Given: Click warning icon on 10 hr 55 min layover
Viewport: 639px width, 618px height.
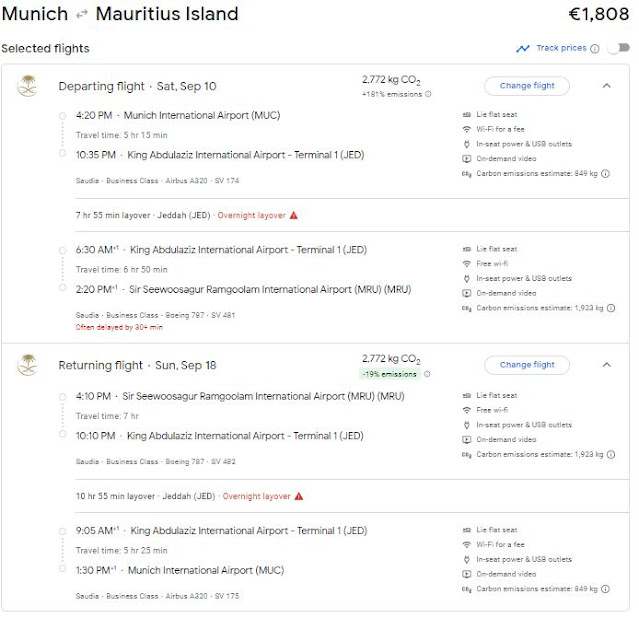Looking at the screenshot, I should [298, 495].
